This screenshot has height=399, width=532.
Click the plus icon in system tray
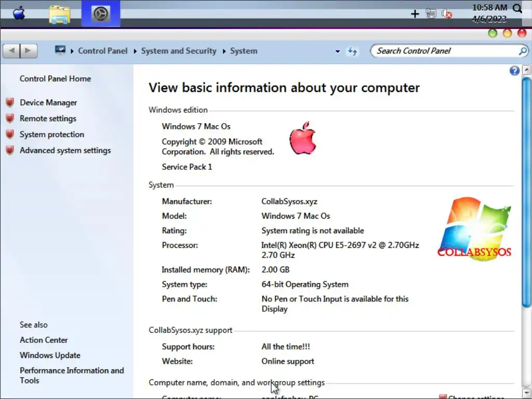click(x=415, y=14)
